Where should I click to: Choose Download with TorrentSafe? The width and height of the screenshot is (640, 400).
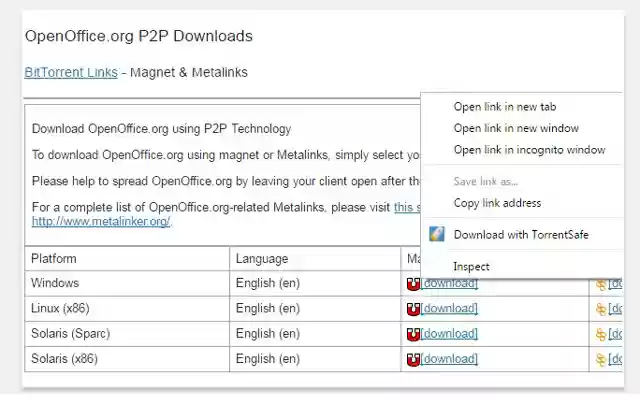pyautogui.click(x=521, y=235)
